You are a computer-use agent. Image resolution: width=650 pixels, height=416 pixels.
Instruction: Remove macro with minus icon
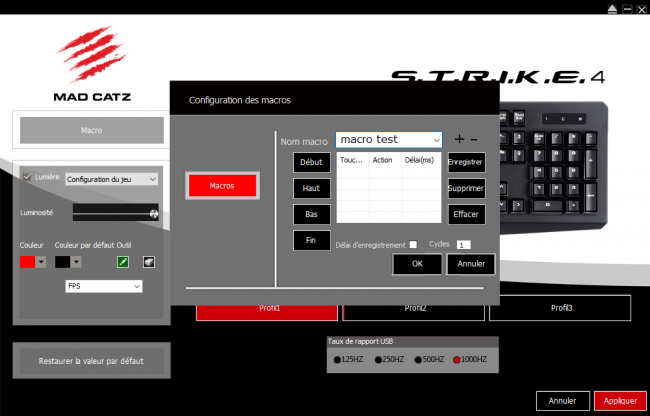473,140
